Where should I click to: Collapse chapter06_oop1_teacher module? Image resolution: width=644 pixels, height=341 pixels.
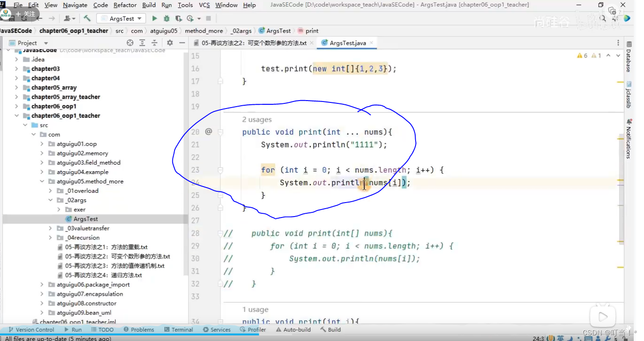pos(17,116)
